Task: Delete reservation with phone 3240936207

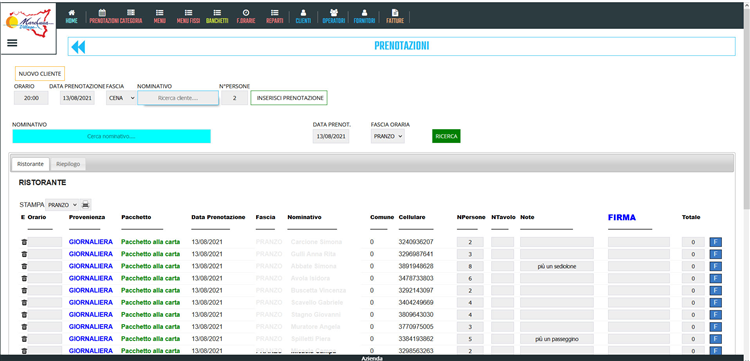Action: [x=24, y=242]
